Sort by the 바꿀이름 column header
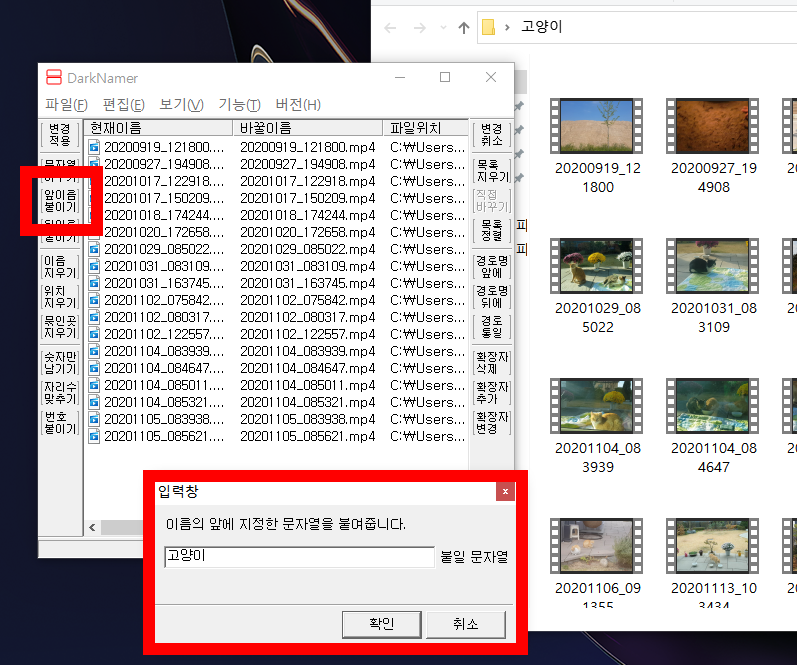This screenshot has height=665, width=797. [x=308, y=128]
